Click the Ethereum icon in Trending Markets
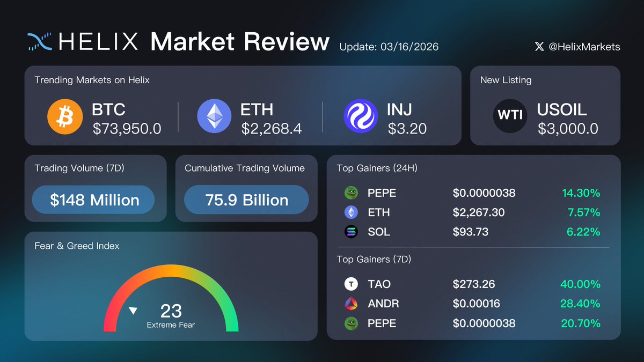 click(214, 116)
